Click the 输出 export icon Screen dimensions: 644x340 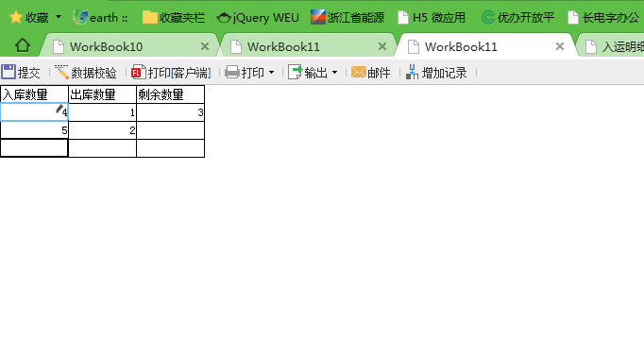point(295,73)
